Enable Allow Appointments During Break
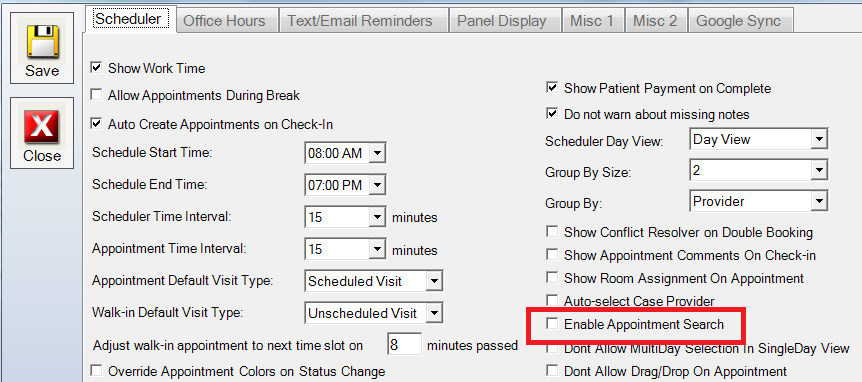This screenshot has height=382, width=862. [x=97, y=95]
